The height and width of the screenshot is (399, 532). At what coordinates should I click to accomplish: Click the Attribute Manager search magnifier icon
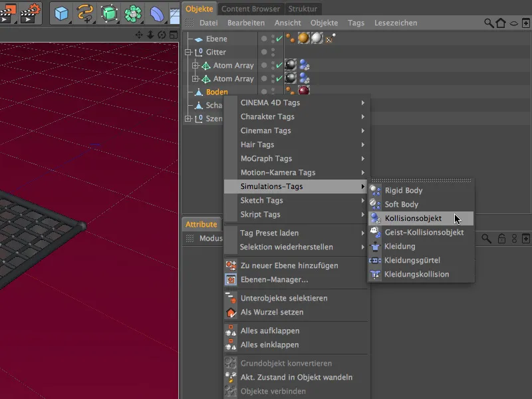(x=486, y=239)
